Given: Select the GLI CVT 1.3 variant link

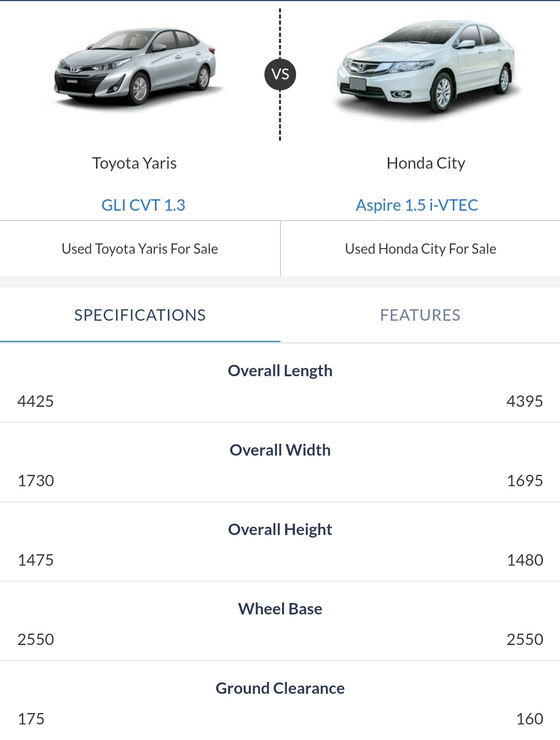Looking at the screenshot, I should [x=143, y=205].
